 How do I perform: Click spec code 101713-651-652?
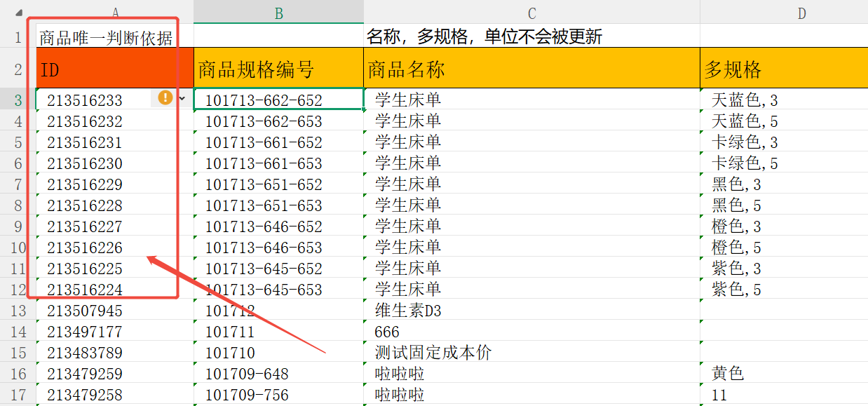coord(264,184)
